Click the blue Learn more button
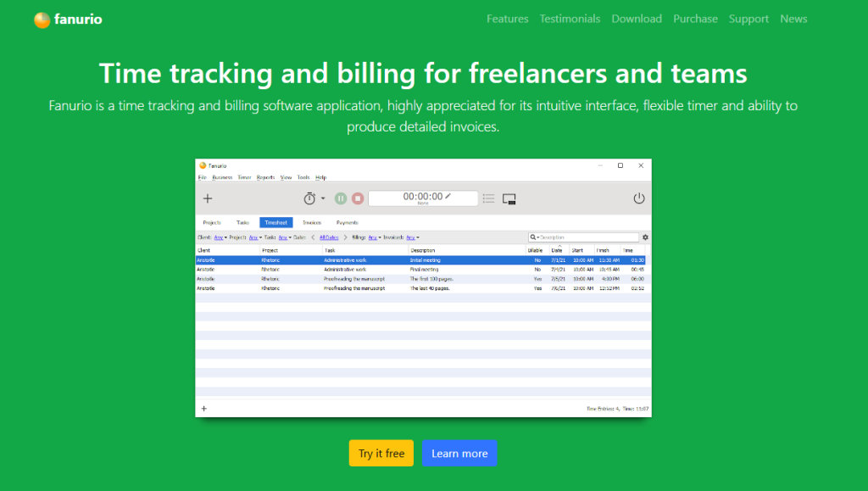 [x=459, y=453]
